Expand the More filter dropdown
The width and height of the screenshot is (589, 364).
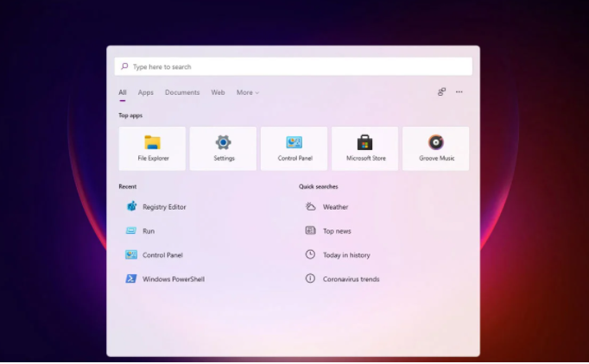pyautogui.click(x=247, y=92)
